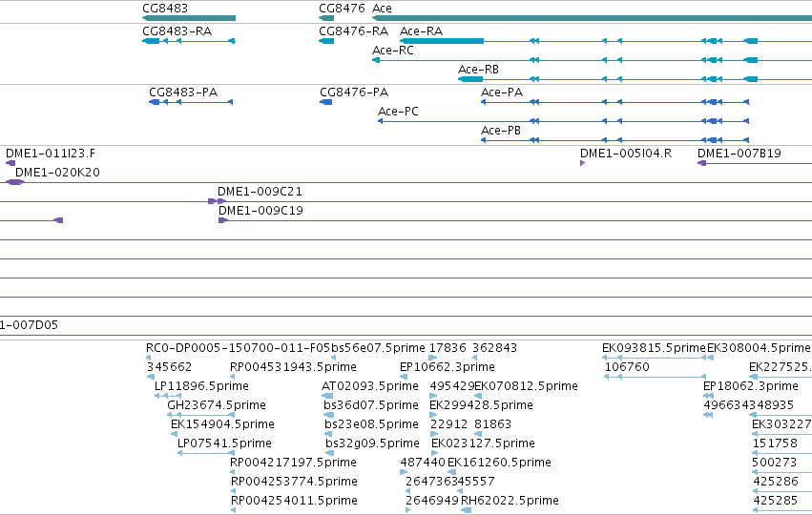Click the RP004217197.5prime EST
812x515 pixels.
[293, 463]
